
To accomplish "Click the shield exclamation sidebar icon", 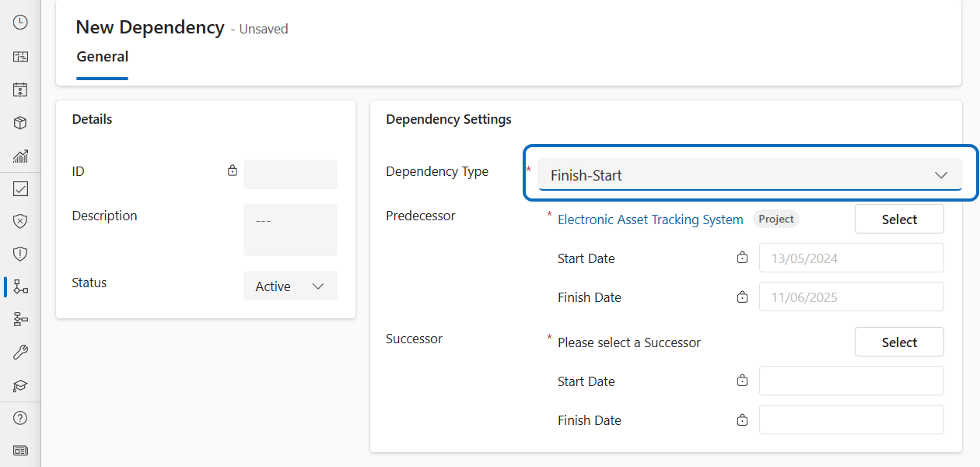I will 20,254.
